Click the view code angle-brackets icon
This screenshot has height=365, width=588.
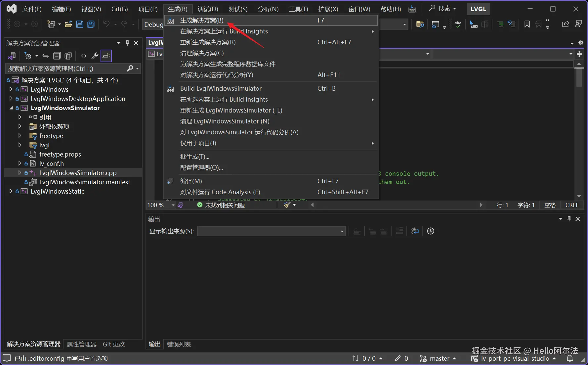[84, 56]
